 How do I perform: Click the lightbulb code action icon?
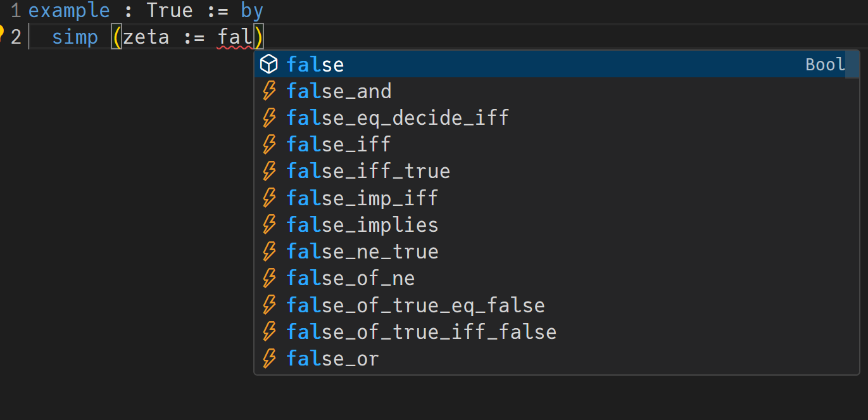tap(2, 32)
